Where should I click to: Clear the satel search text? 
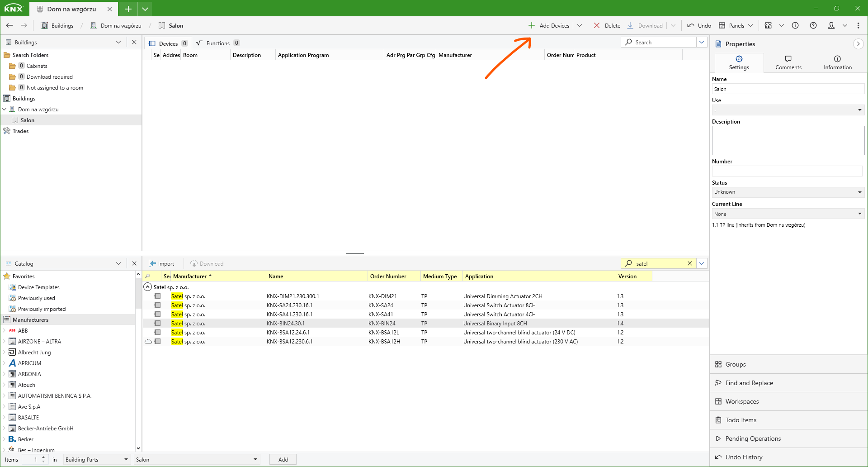(690, 263)
